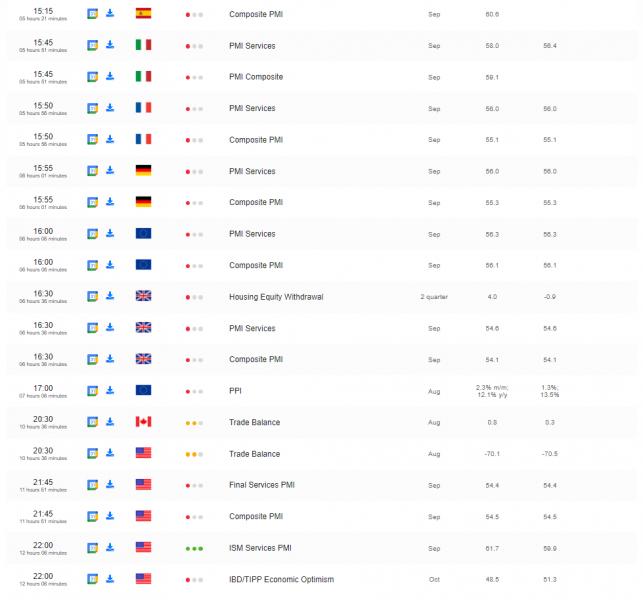This screenshot has width=643, height=600.
Task: Click the UK flag next to Housing Equity Withdrawal
Action: click(144, 296)
